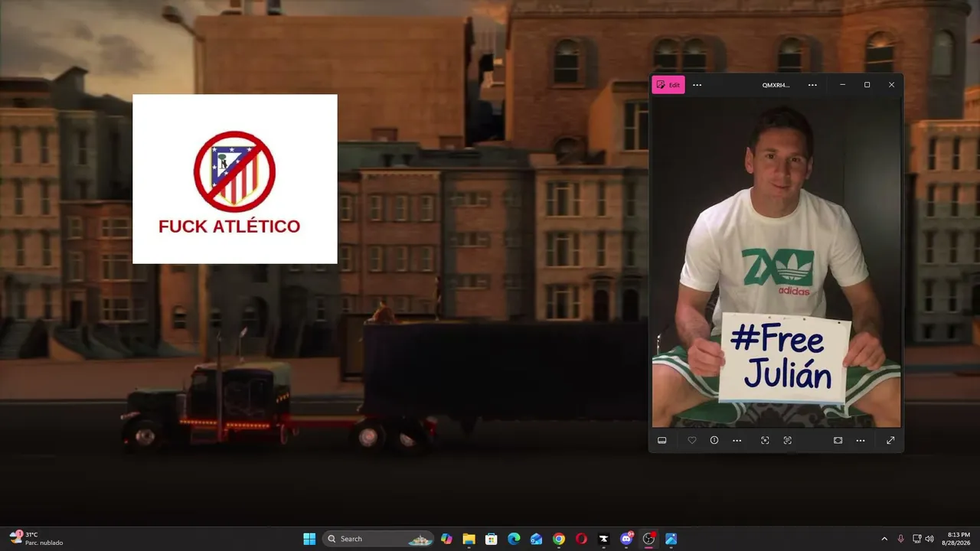This screenshot has width=980, height=551.
Task: Open CapCut from the taskbar
Action: click(604, 539)
